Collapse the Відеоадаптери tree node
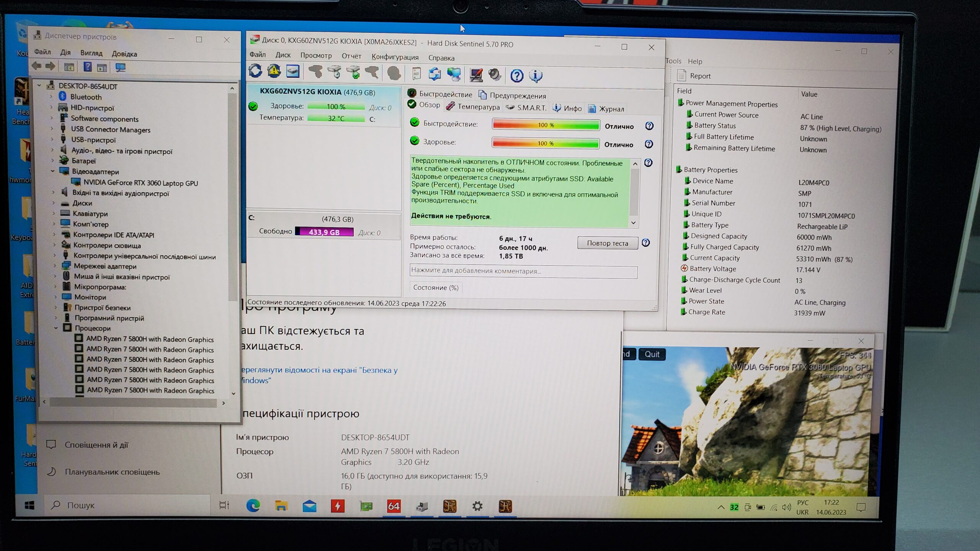Image resolution: width=980 pixels, height=551 pixels. click(53, 171)
